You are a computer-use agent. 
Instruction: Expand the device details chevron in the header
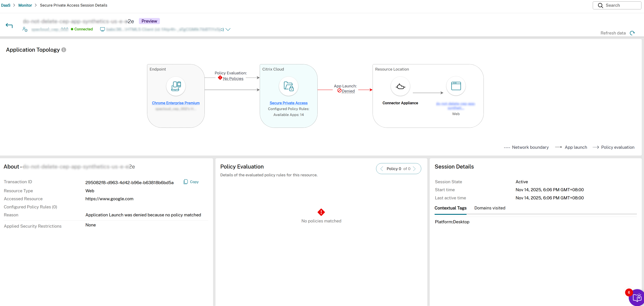[228, 29]
